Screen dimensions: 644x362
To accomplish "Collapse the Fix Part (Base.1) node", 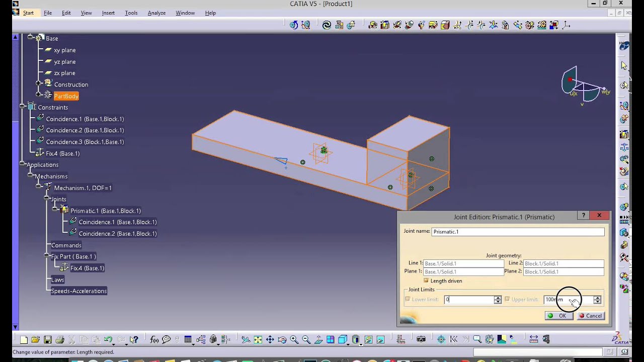I will coord(47,255).
